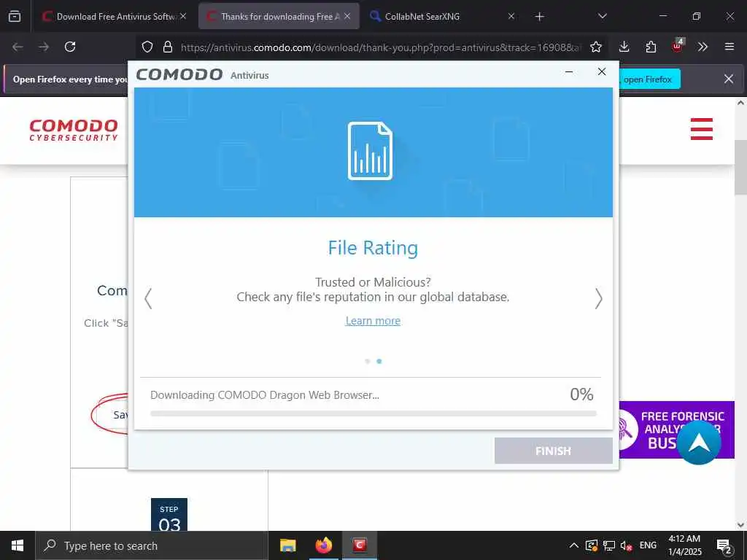This screenshot has height=560, width=747.
Task: Open the Windows Start menu
Action: click(x=18, y=545)
